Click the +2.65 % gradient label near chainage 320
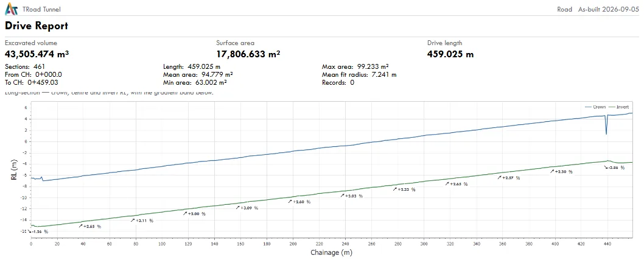 pyautogui.click(x=457, y=184)
